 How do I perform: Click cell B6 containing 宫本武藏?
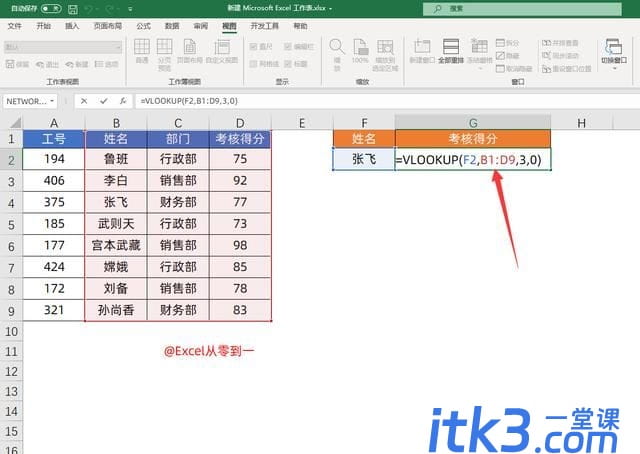tap(116, 245)
